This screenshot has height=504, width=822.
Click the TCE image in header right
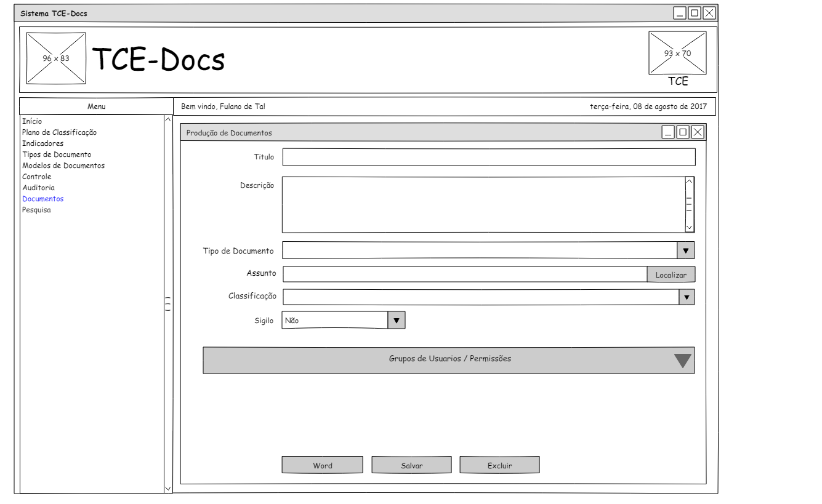[x=677, y=54]
